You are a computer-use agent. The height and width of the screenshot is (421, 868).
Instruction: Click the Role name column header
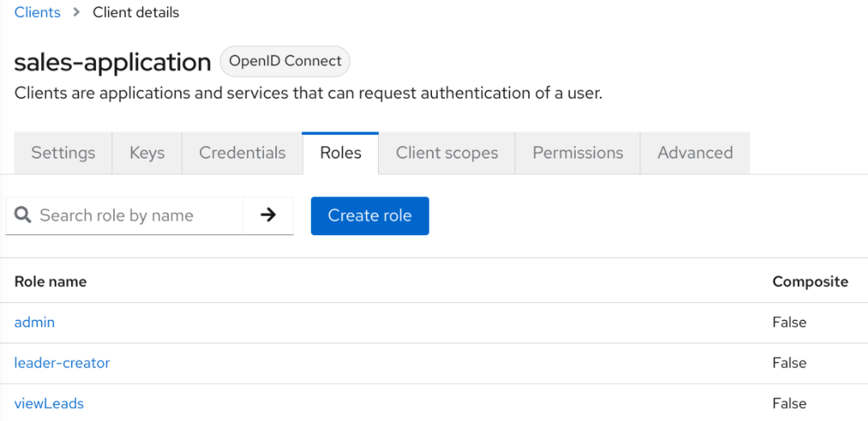50,281
